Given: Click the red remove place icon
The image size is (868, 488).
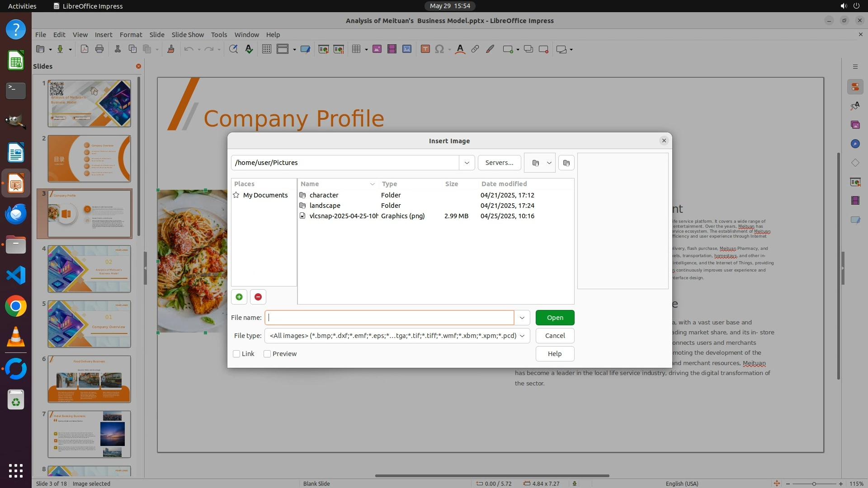Looking at the screenshot, I should 258,297.
